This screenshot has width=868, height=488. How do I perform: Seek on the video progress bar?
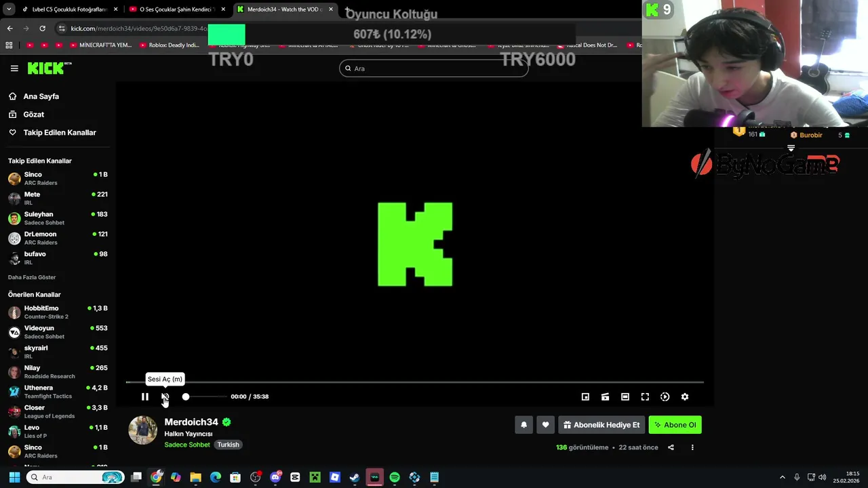pyautogui.click(x=414, y=382)
